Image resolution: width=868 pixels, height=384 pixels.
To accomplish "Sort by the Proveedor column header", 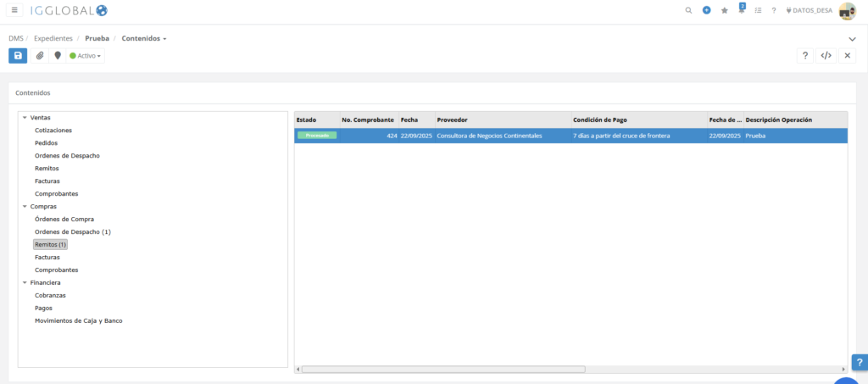I will [x=452, y=120].
